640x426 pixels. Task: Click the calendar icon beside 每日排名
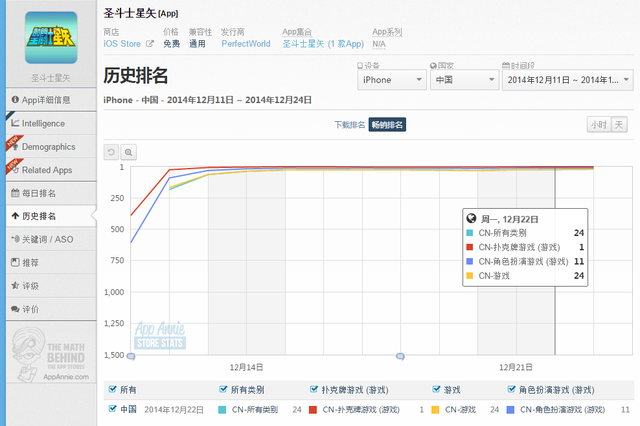point(15,193)
